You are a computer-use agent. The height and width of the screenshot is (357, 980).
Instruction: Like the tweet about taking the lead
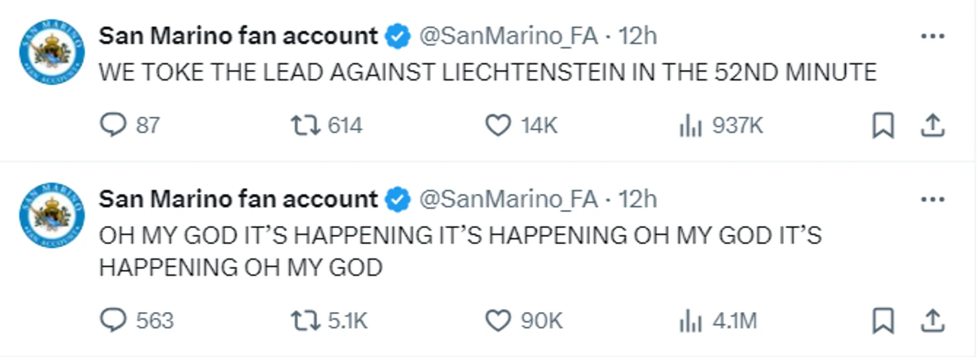[498, 125]
